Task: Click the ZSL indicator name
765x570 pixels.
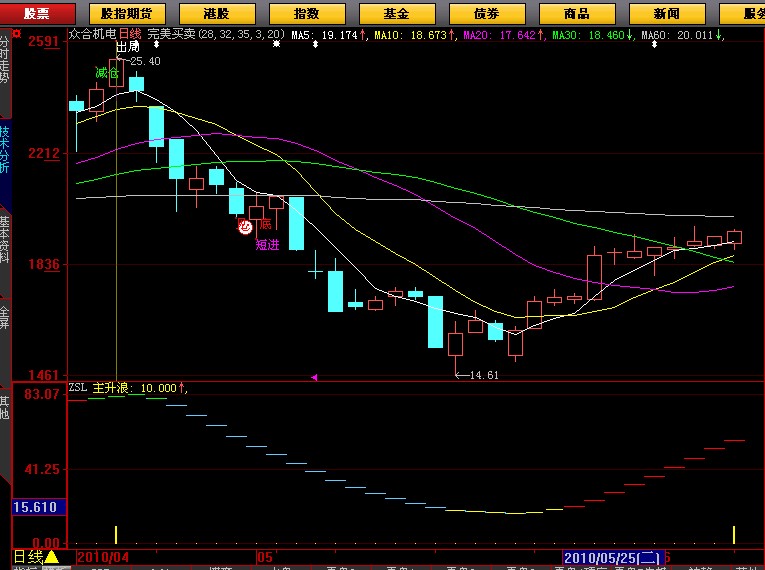Action: 78,387
